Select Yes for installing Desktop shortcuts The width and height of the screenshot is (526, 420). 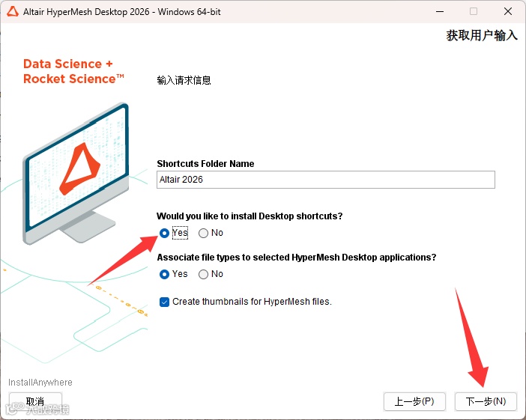click(164, 233)
